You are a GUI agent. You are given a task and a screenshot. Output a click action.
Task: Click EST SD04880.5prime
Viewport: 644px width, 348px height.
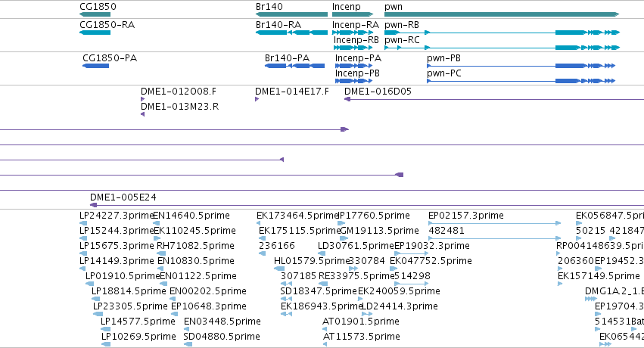click(222, 337)
